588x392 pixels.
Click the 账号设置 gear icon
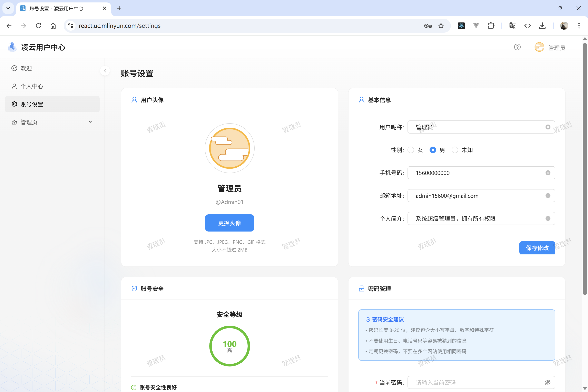[14, 104]
